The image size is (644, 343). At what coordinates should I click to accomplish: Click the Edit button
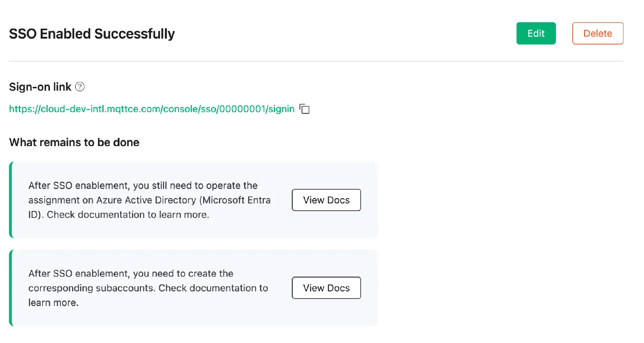[x=536, y=33]
